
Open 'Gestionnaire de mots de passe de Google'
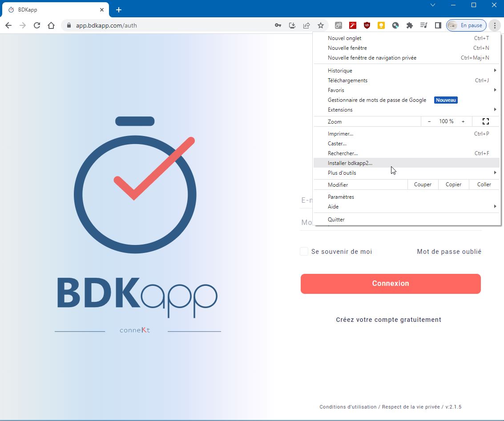pyautogui.click(x=407, y=100)
